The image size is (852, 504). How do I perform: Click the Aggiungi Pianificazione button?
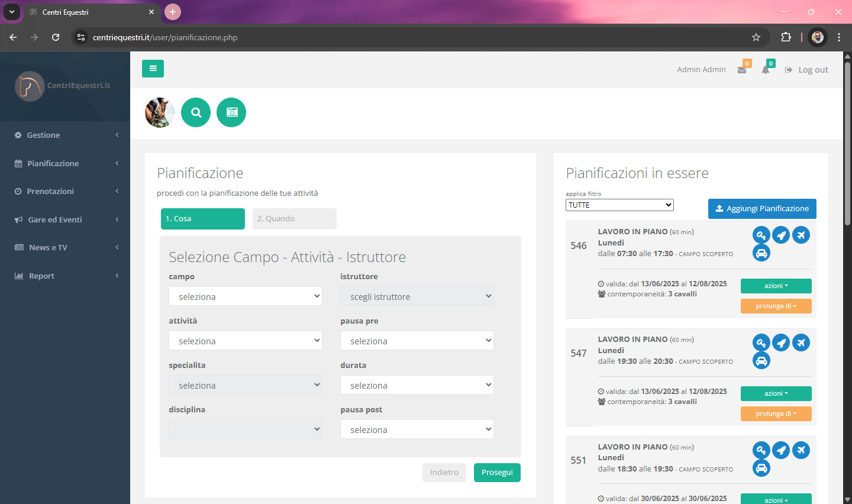pos(762,209)
